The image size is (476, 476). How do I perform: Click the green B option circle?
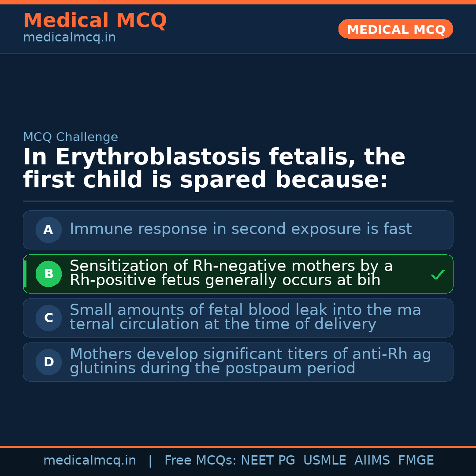(x=48, y=274)
